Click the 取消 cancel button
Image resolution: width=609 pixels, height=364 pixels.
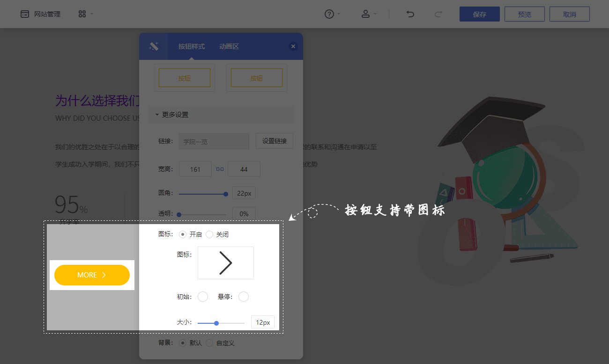570,14
